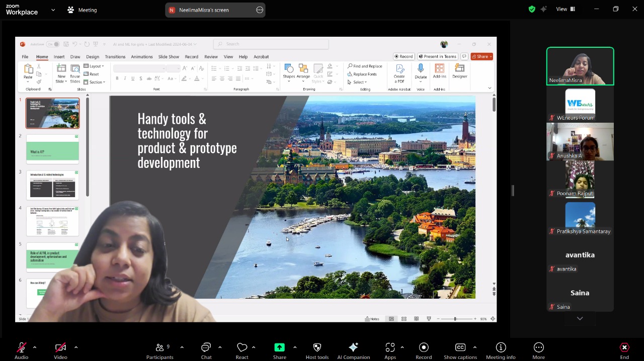Open the Participants list
The width and height of the screenshot is (644, 361).
coord(159,350)
